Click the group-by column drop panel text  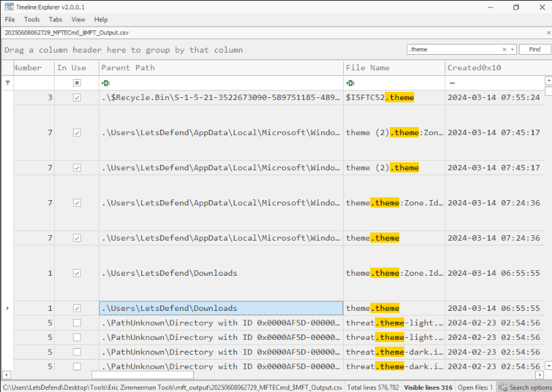(124, 50)
